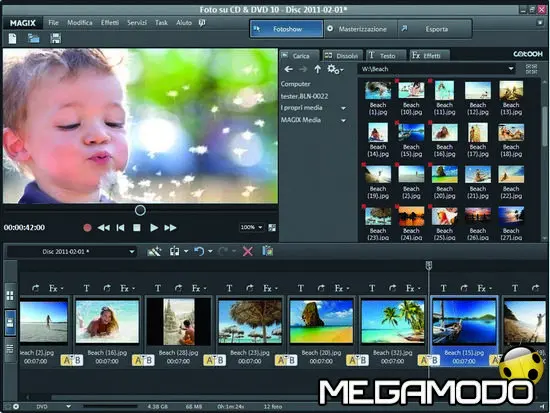Click the preview position slider handle
Viewport: 550px width, 413px height.
pos(140,211)
